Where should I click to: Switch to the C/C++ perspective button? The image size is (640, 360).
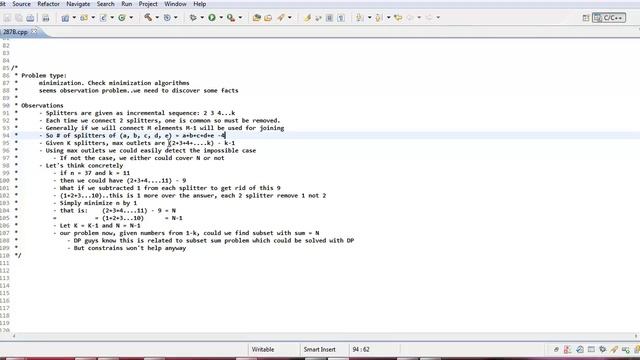[609, 18]
